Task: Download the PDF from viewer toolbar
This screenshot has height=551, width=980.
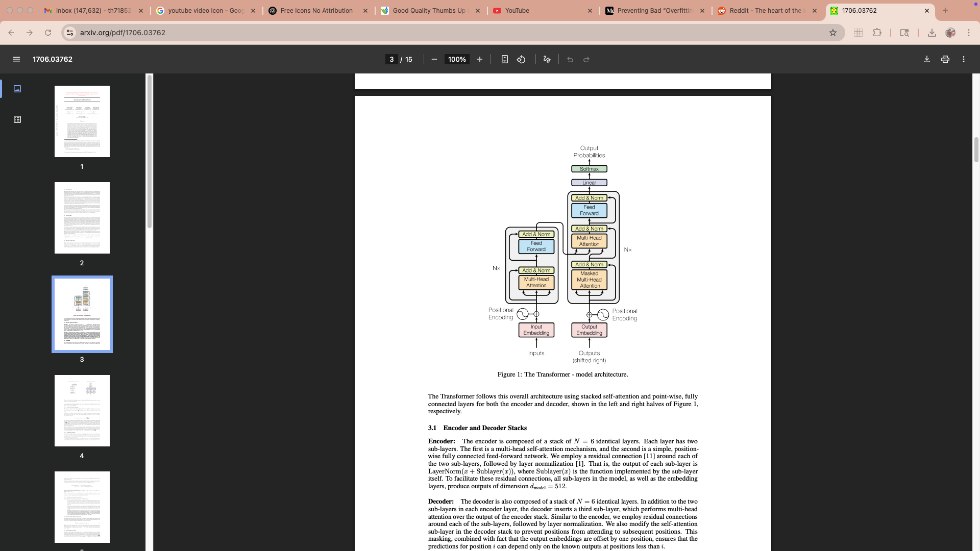Action: tap(927, 59)
